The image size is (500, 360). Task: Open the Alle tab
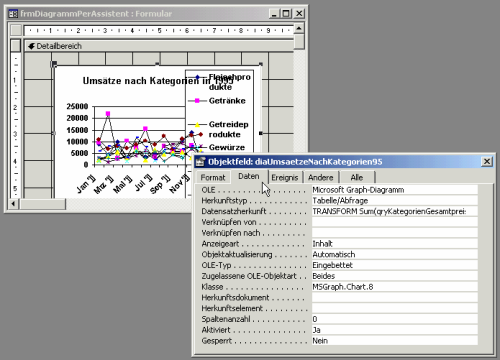coord(357,177)
